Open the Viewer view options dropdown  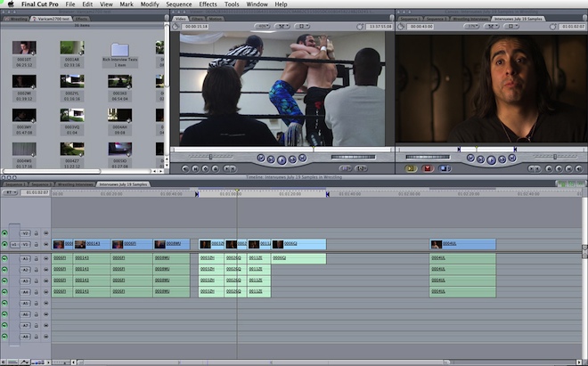pyautogui.click(x=302, y=27)
